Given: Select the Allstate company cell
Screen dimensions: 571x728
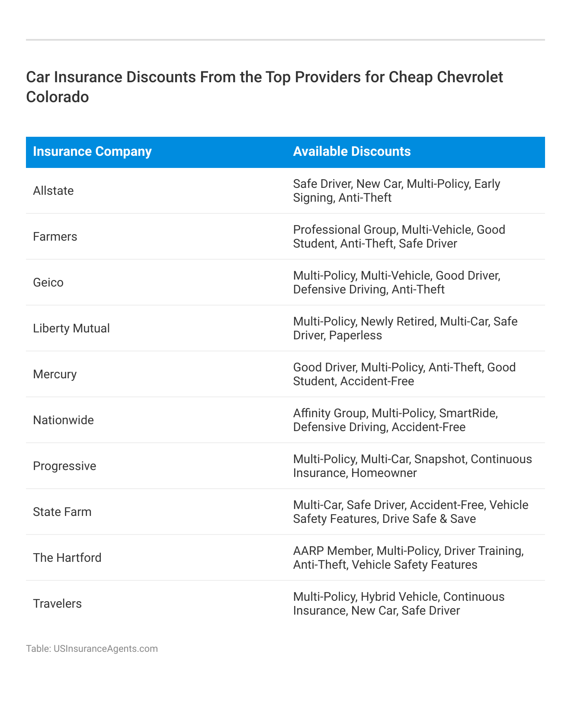Looking at the screenshot, I should point(54,191).
